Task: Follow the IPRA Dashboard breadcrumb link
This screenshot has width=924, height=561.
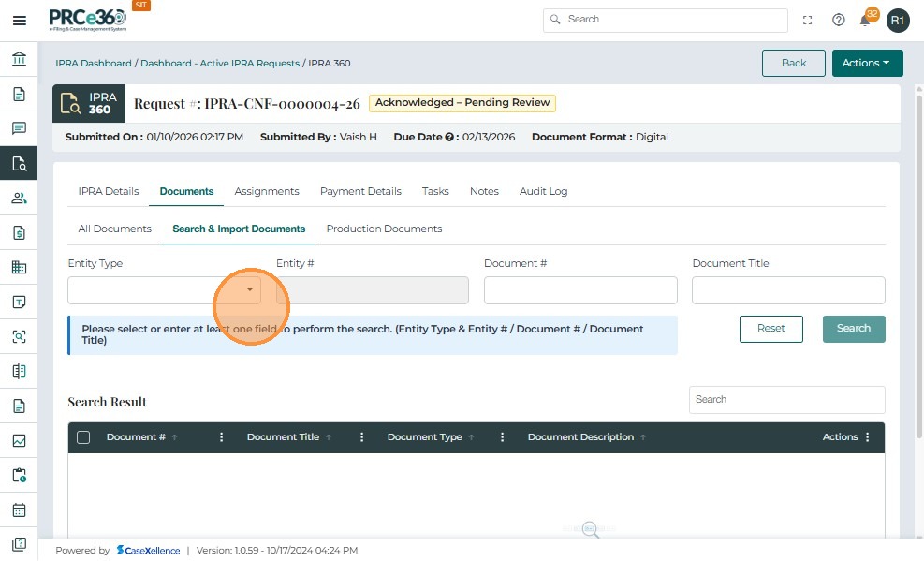Action: (x=93, y=63)
